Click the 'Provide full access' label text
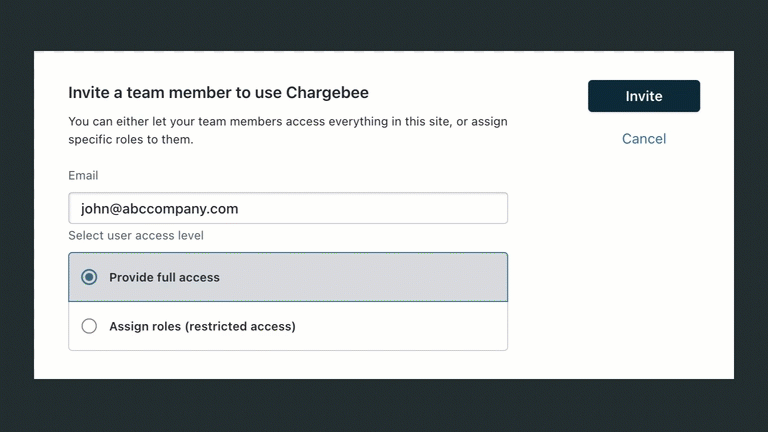Screen dimensions: 768x432 coord(164,277)
